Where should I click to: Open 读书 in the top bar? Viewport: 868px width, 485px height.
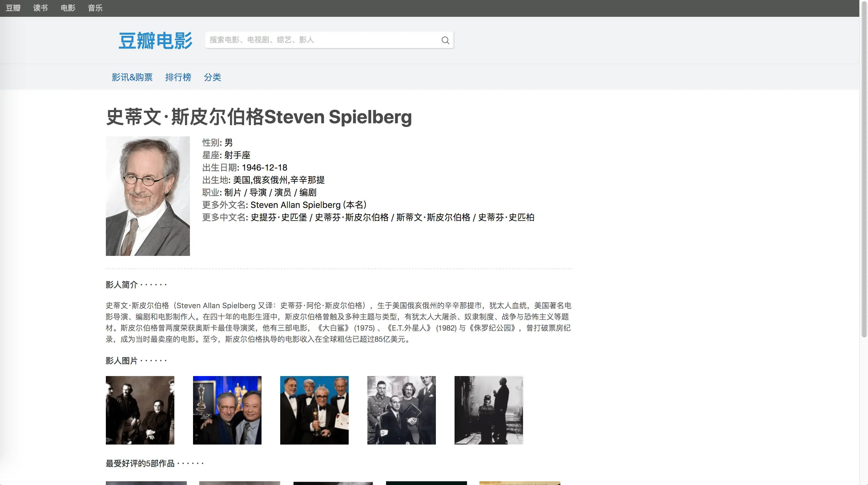tap(40, 8)
